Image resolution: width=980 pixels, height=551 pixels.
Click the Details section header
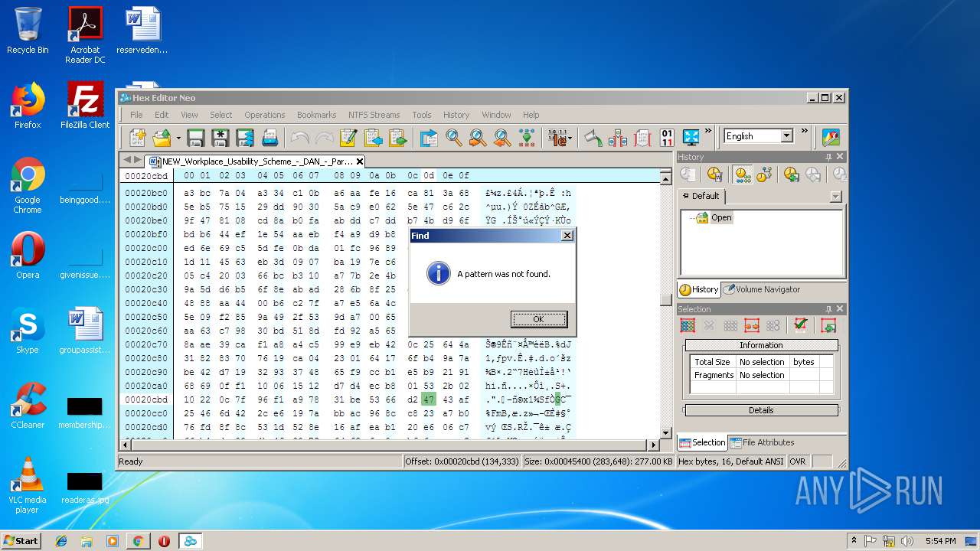[761, 410]
